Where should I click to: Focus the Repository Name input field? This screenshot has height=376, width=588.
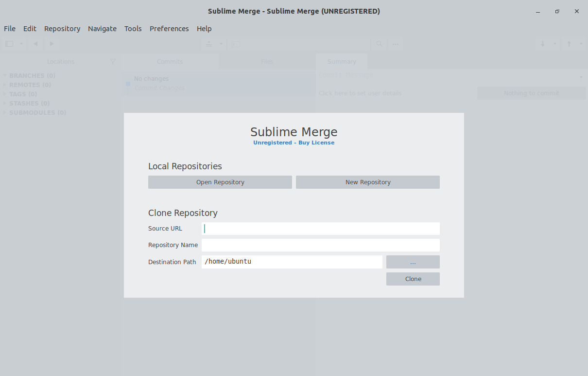coord(321,245)
